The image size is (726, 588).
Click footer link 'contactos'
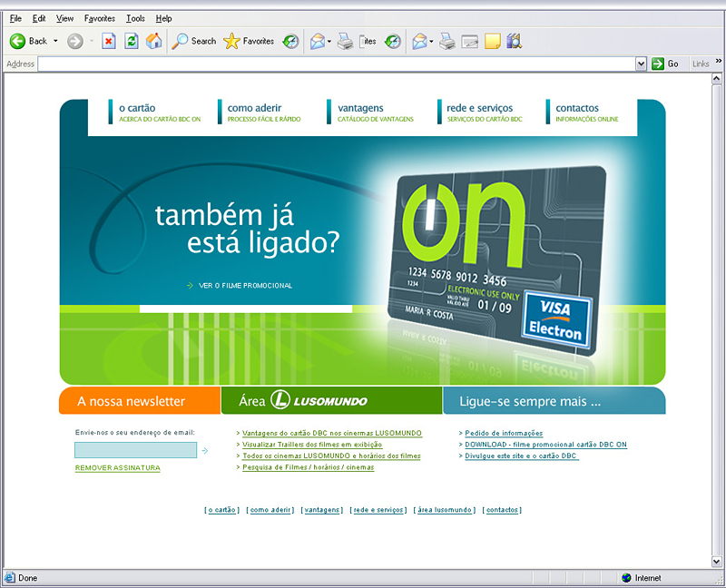(x=502, y=510)
